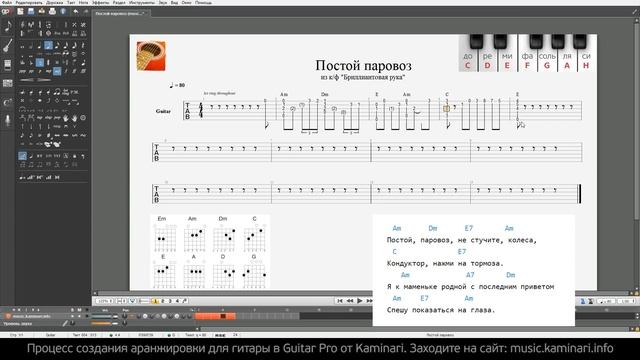Select the sixteenth note duration
The width and height of the screenshot is (640, 360).
point(57,46)
